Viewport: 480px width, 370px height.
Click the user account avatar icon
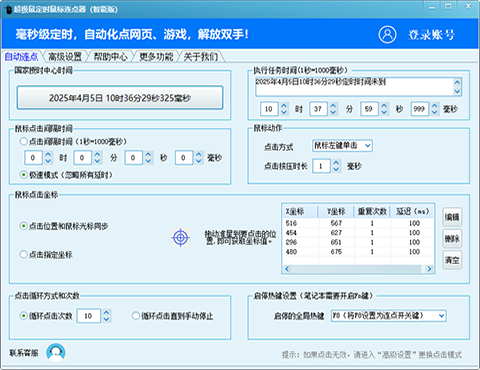[387, 34]
